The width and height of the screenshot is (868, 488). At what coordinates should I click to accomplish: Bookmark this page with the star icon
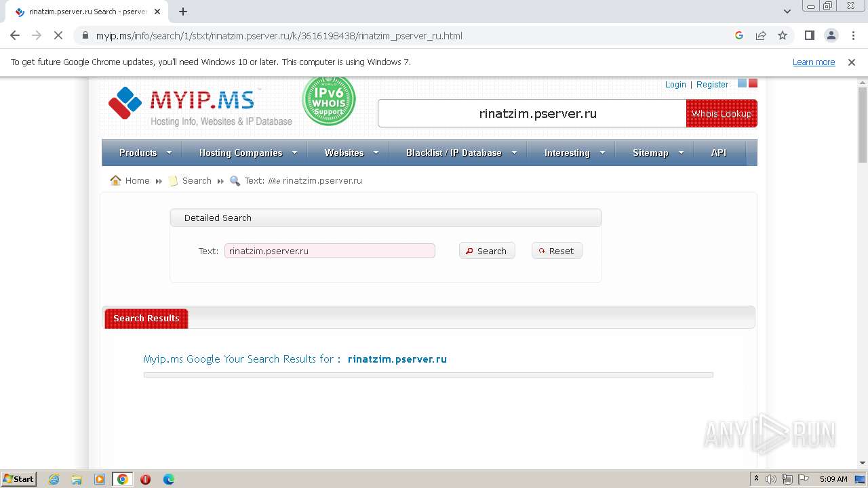coord(783,35)
